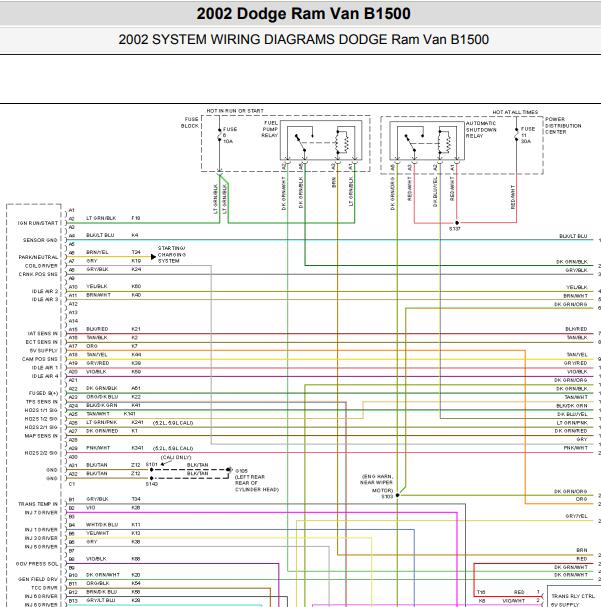Click the 'INJ 5 DRIVER' label

(x=41, y=547)
